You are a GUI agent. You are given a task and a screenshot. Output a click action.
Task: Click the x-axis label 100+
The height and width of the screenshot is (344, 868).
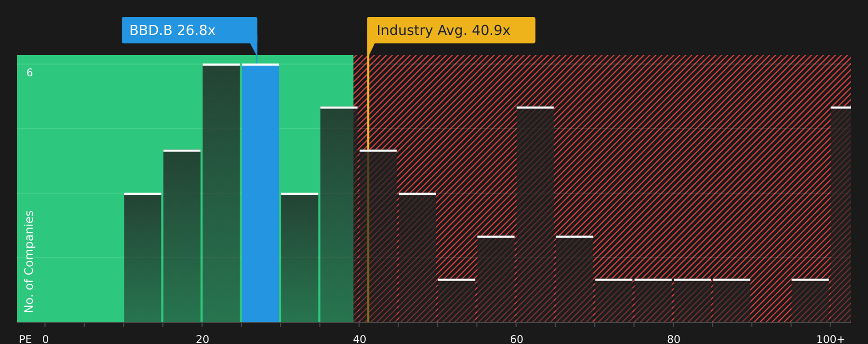point(830,339)
